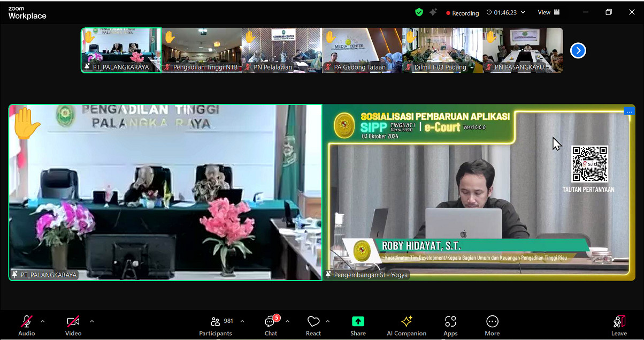Click the green encryption shield icon

click(x=419, y=12)
